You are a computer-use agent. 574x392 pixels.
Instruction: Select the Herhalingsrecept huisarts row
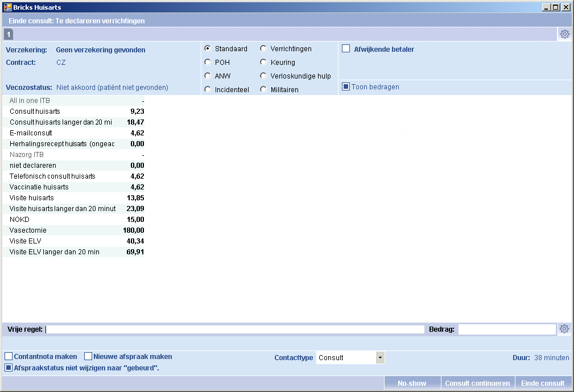[73, 144]
